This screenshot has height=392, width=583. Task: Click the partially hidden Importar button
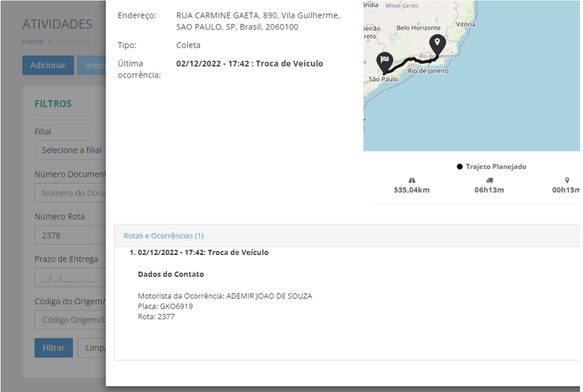coord(91,65)
